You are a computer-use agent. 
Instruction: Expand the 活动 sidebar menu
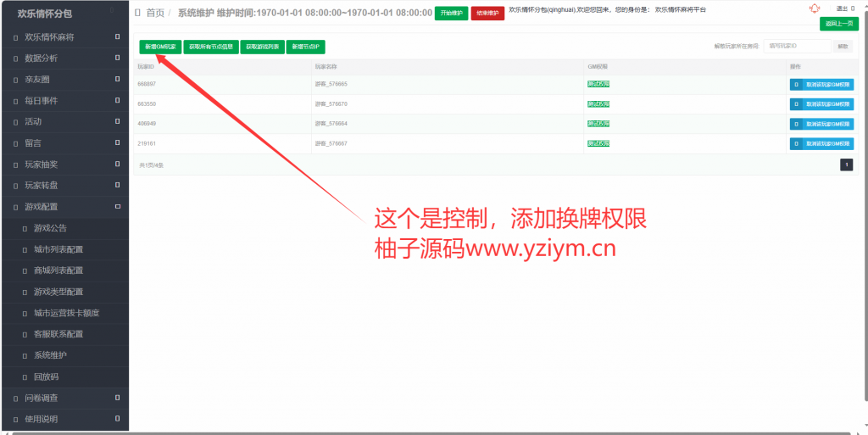pyautogui.click(x=64, y=122)
